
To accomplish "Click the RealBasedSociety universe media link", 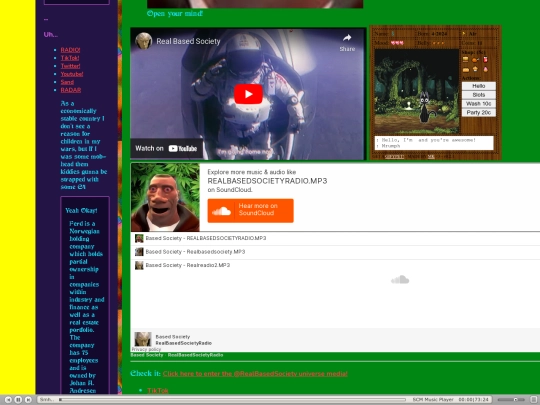I will [x=255, y=374].
